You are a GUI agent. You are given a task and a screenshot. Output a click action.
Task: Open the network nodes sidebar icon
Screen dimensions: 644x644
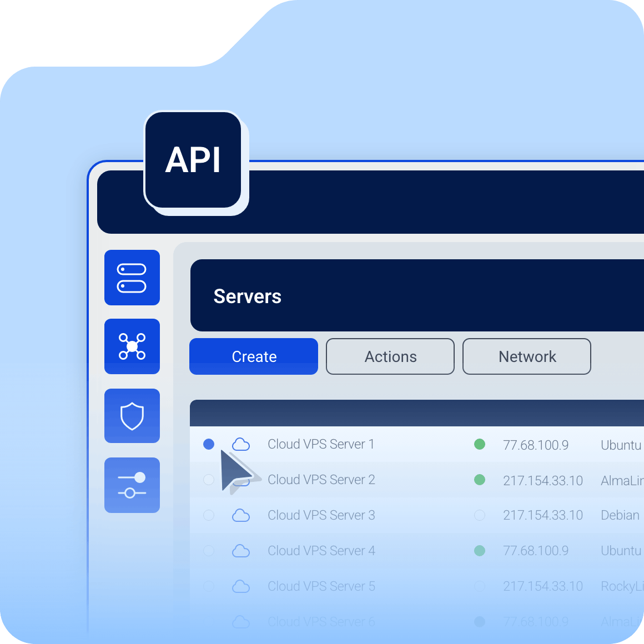click(132, 346)
